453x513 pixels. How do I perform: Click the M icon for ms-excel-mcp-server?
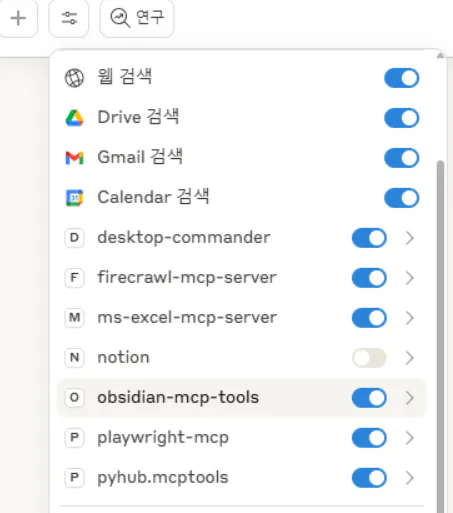tap(74, 318)
